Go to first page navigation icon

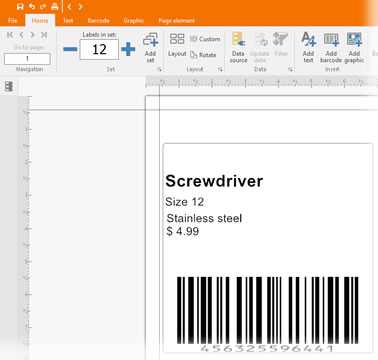pos(10,35)
